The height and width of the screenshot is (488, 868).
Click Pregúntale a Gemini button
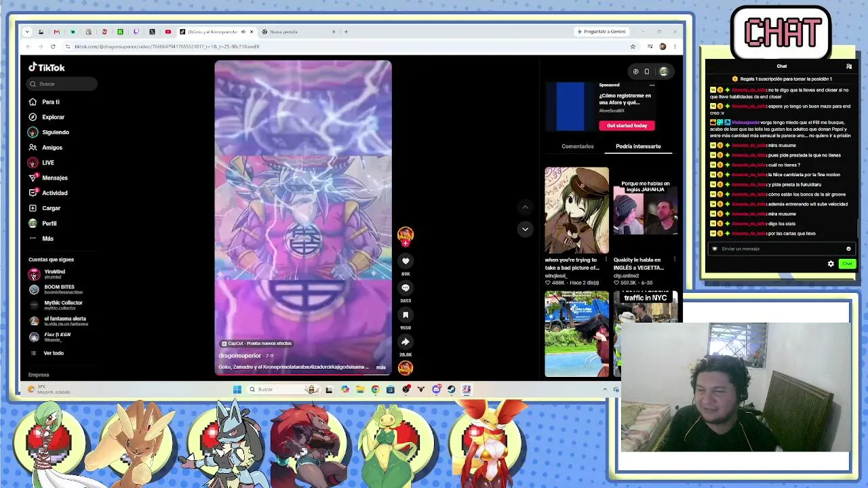601,32
